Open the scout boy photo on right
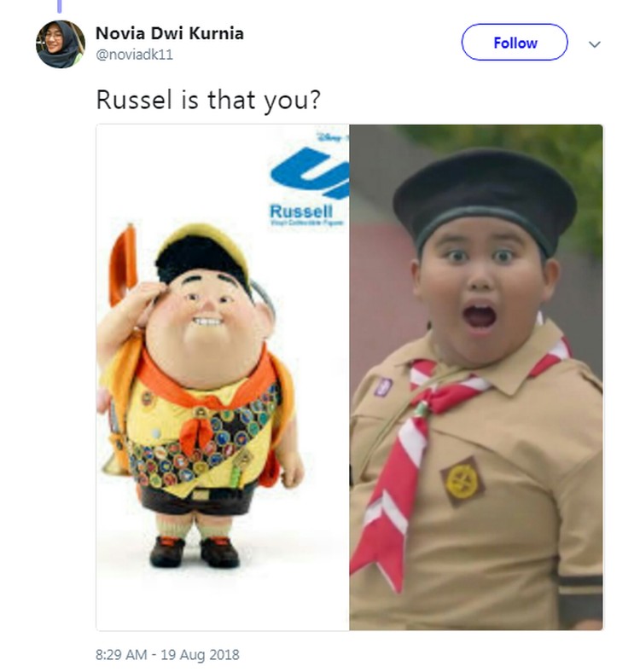 pos(475,377)
